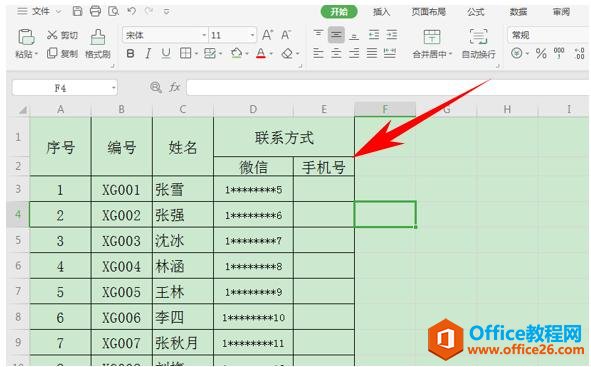
Task: Open the font size dropdown 11
Action: [252, 35]
